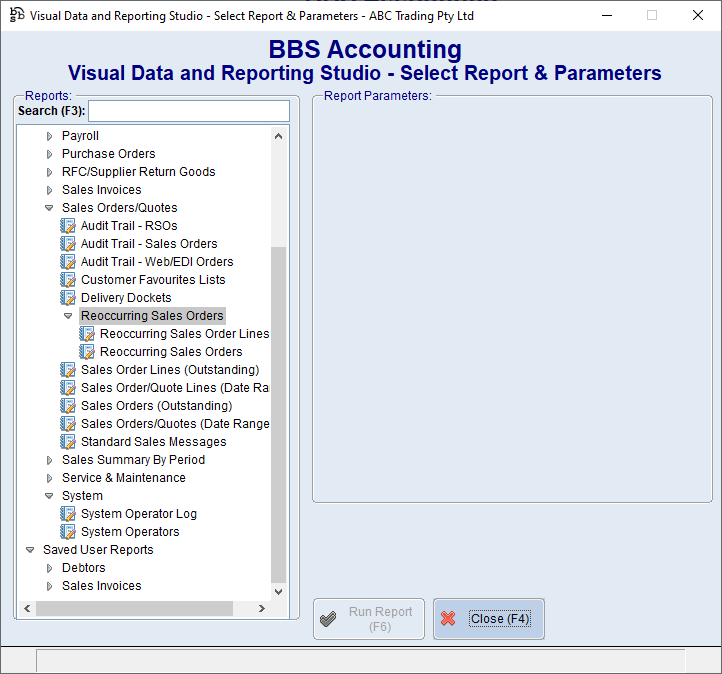Viewport: 722px width, 674px height.
Task: Click the Run Report (F6) button
Action: (x=369, y=619)
